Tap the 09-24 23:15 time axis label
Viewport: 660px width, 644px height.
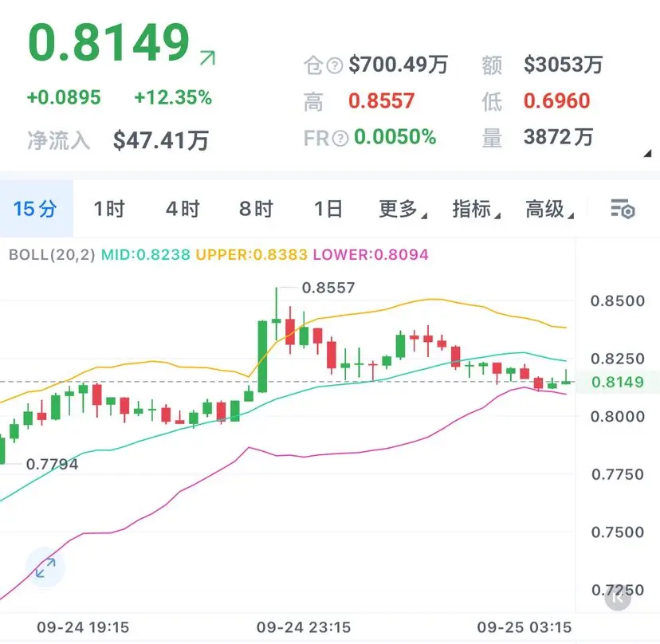pyautogui.click(x=304, y=627)
